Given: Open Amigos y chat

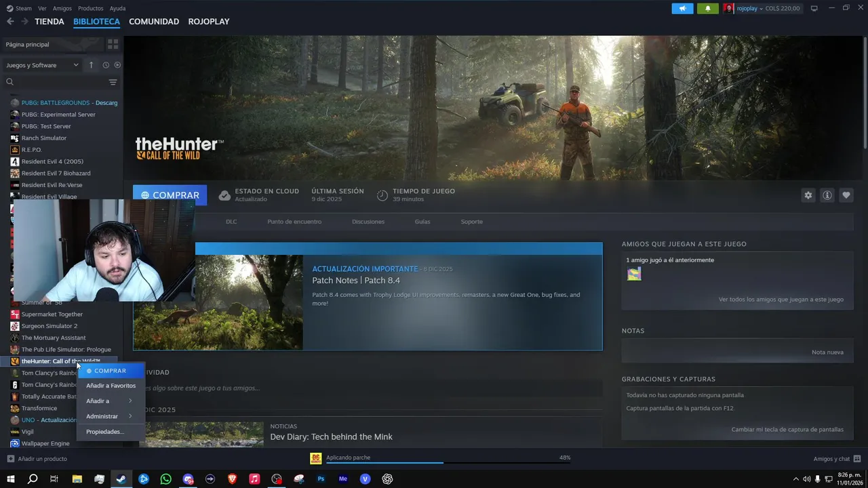Looking at the screenshot, I should 837,459.
